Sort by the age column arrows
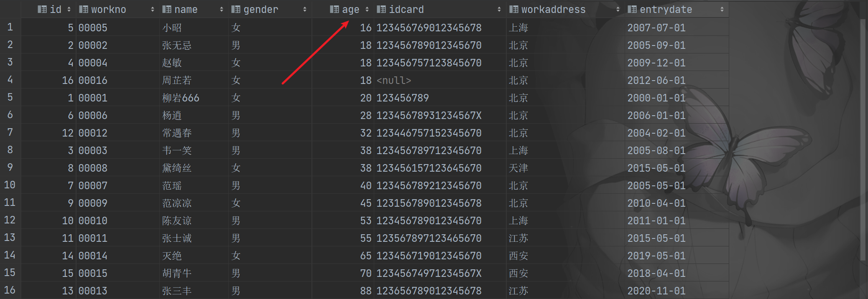Screen dimensions: 868x299 point(367,9)
